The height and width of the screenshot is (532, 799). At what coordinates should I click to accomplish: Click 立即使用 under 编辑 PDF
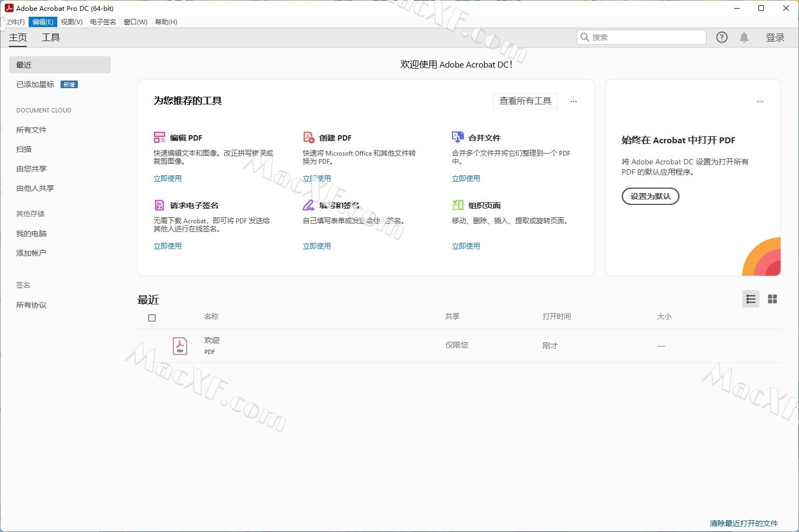(168, 178)
